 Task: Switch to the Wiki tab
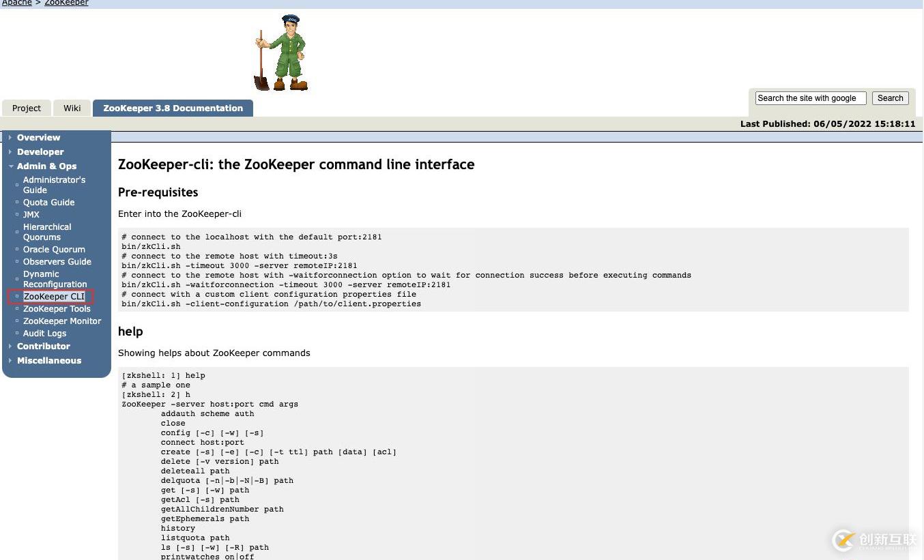tap(72, 108)
